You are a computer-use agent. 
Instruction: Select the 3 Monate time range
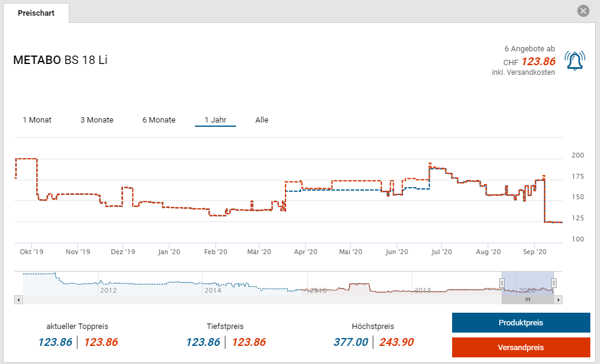pyautogui.click(x=97, y=120)
